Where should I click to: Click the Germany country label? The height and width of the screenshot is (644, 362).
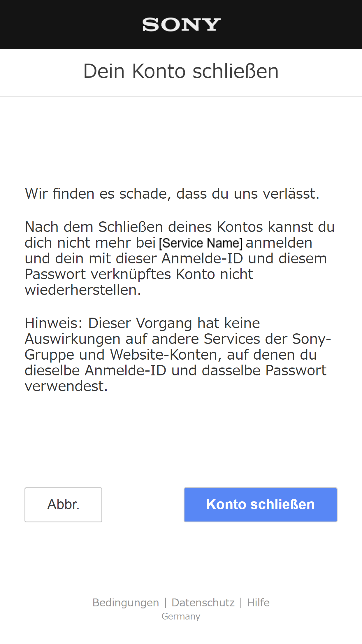pyautogui.click(x=181, y=616)
